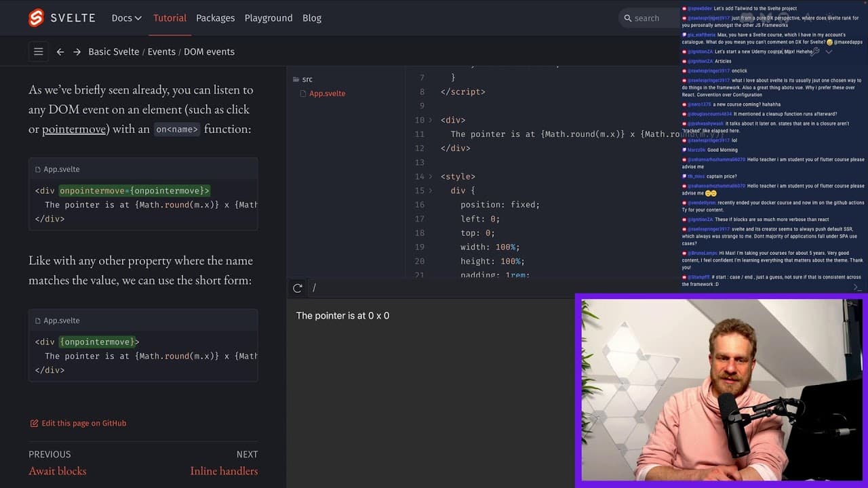
Task: Click the pencil icon beside Edit this page
Action: (x=34, y=423)
